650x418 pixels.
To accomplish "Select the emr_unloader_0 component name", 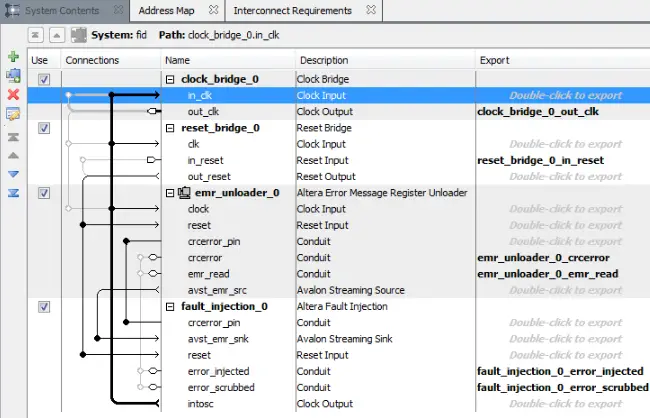I will tap(237, 193).
